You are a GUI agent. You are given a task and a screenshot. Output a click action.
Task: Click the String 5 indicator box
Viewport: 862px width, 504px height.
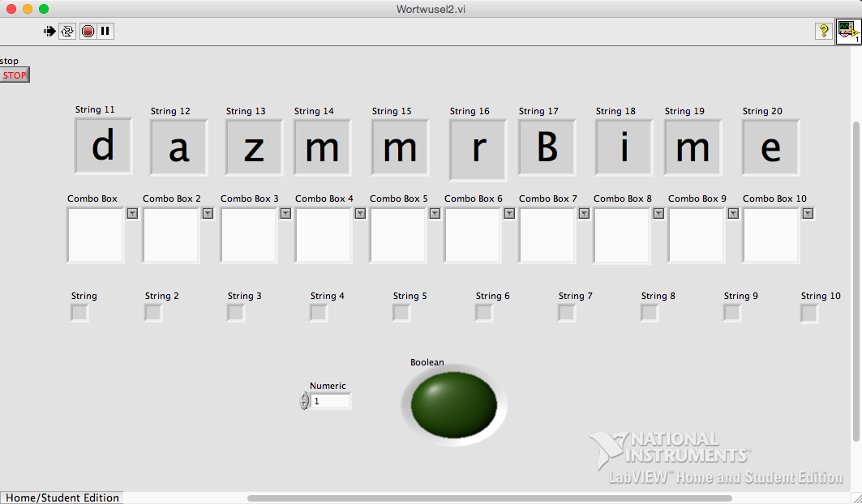tap(401, 313)
